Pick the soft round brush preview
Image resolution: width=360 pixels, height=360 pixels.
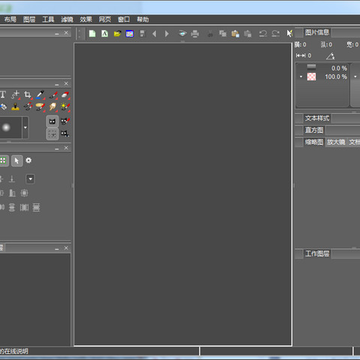pyautogui.click(x=7, y=127)
